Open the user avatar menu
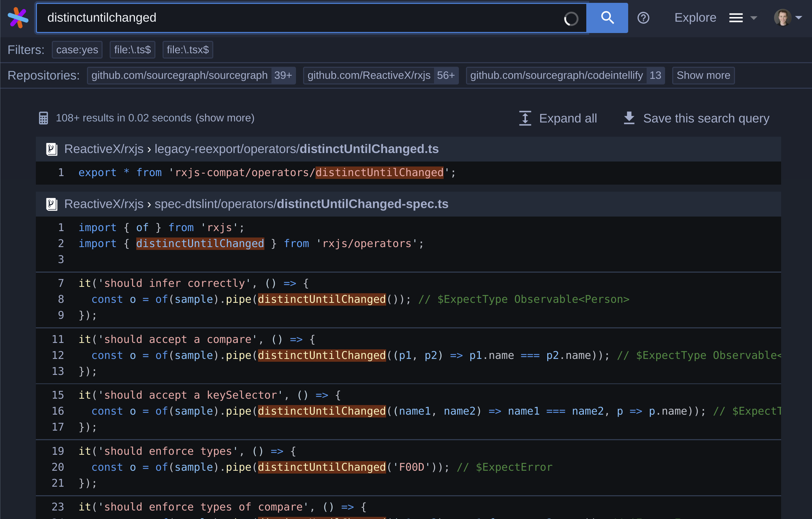 (x=783, y=18)
